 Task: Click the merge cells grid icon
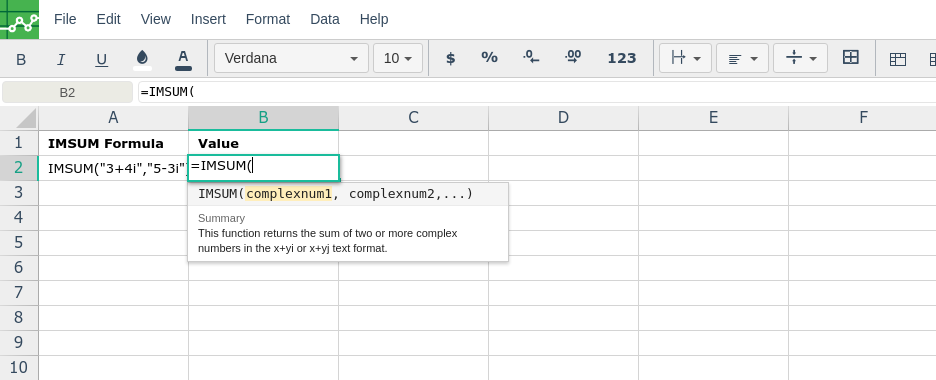pos(850,58)
